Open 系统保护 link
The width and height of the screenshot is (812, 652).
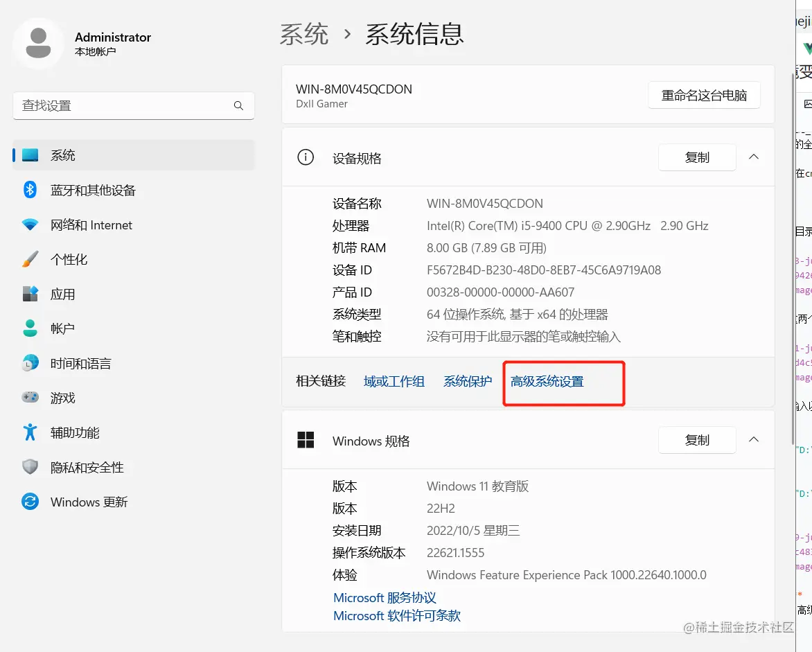point(468,382)
